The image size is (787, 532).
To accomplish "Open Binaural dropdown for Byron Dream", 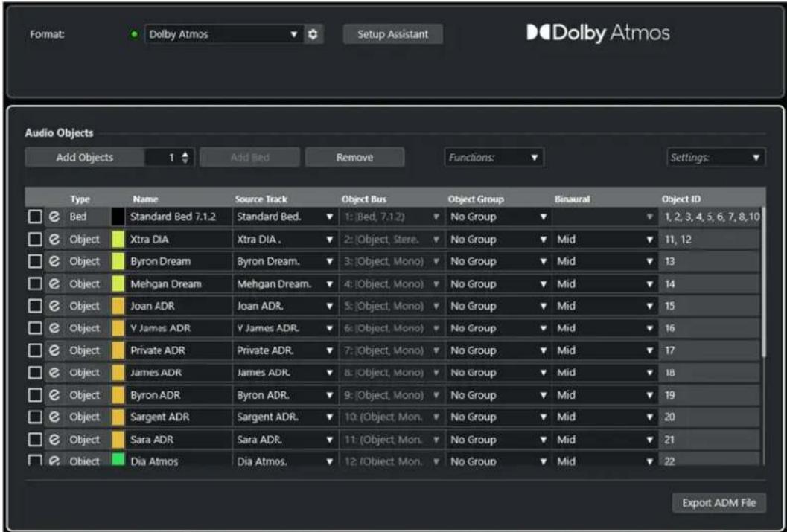I will pyautogui.click(x=605, y=261).
